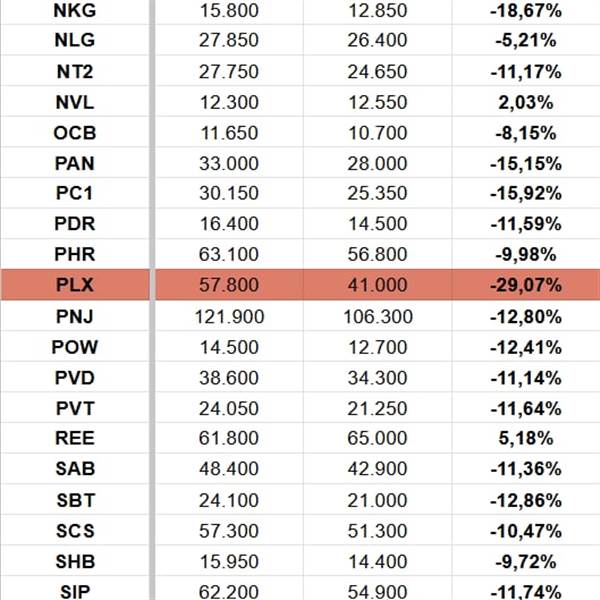This screenshot has width=600, height=600.
Task: Select the -18,67% change cell
Action: click(x=524, y=9)
